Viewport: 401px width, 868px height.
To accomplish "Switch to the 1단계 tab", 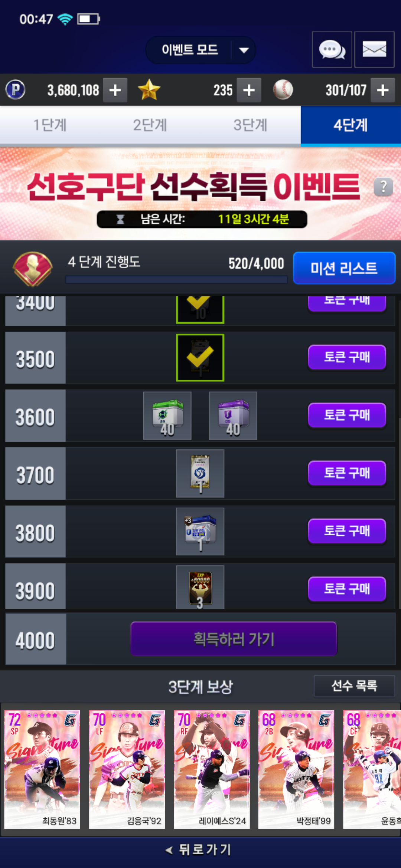I will coord(50,125).
